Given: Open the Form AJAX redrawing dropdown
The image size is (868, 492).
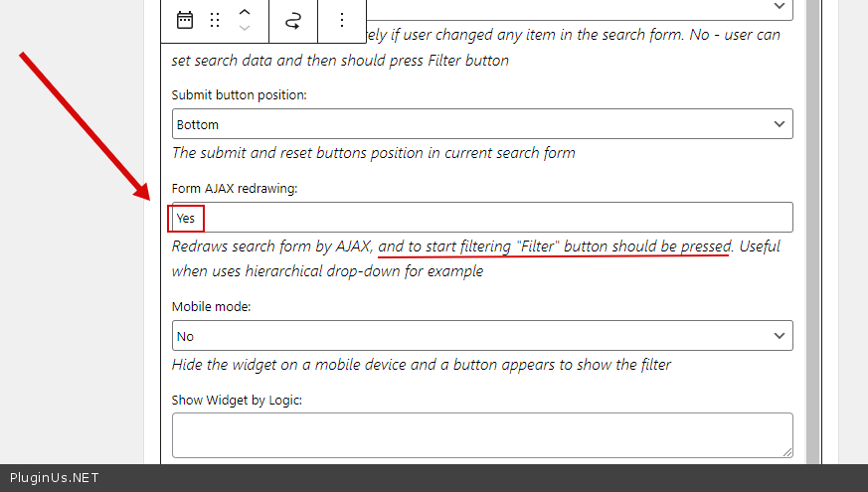Looking at the screenshot, I should point(481,218).
